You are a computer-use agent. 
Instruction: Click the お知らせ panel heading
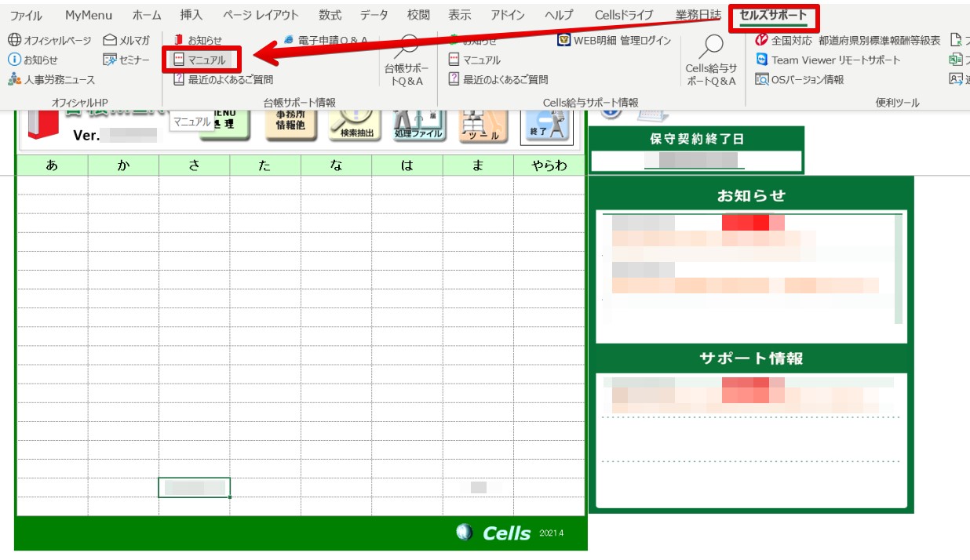[x=751, y=196]
